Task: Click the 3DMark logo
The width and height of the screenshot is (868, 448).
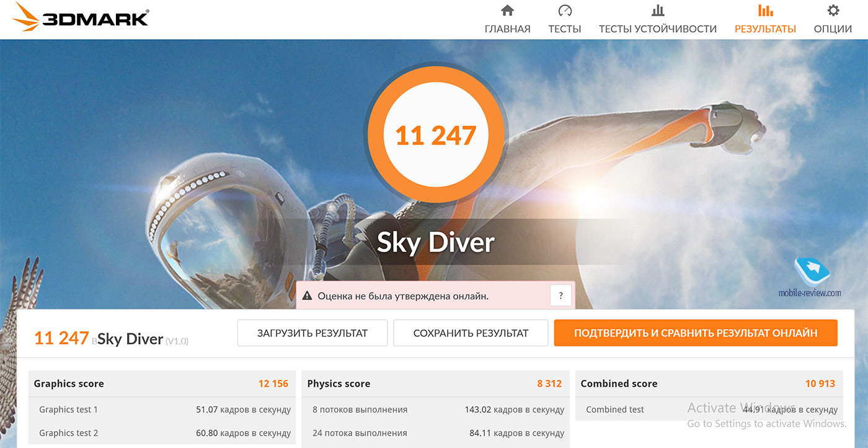Action: point(81,18)
